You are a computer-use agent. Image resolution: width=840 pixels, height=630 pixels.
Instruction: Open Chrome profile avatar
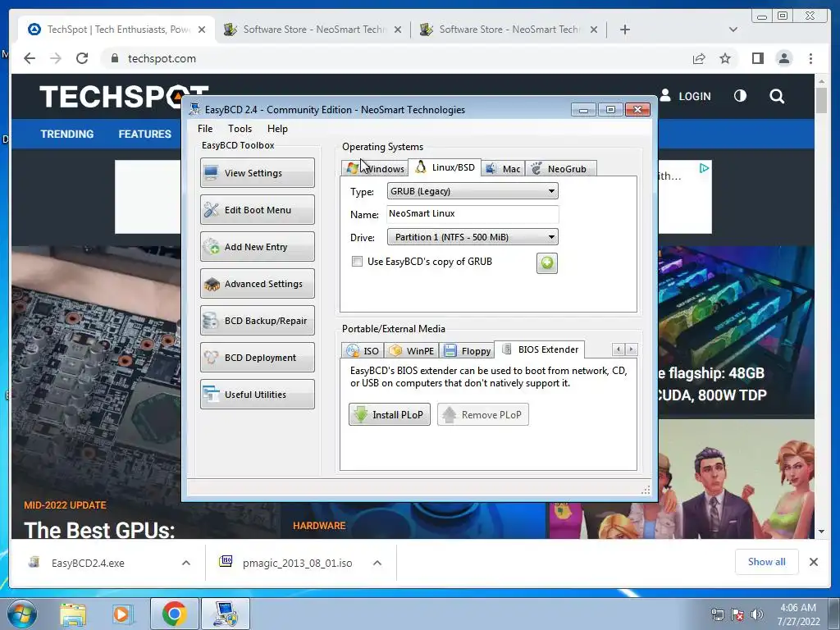(x=784, y=58)
